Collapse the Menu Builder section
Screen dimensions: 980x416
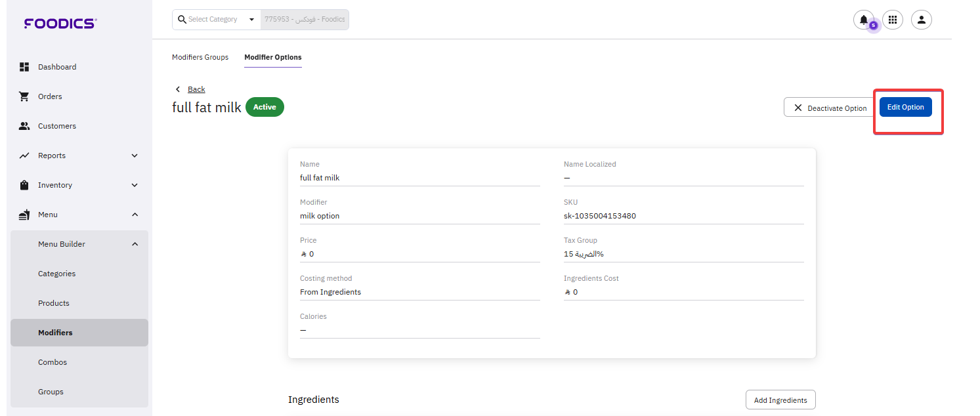click(x=135, y=244)
